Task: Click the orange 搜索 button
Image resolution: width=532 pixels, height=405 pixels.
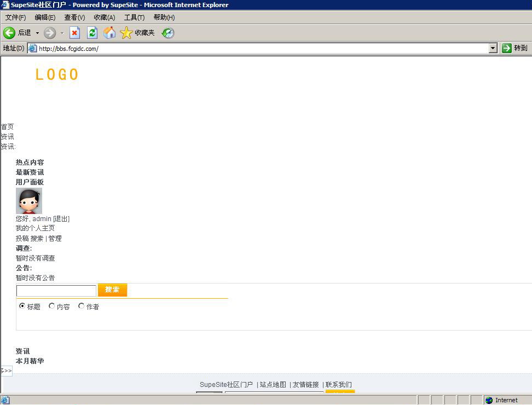Action: click(x=112, y=290)
